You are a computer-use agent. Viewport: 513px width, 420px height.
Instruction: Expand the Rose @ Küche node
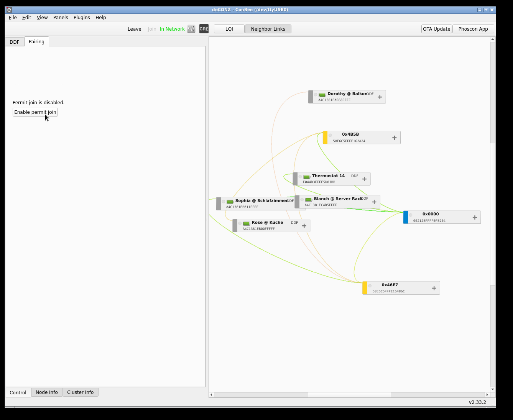304,226
